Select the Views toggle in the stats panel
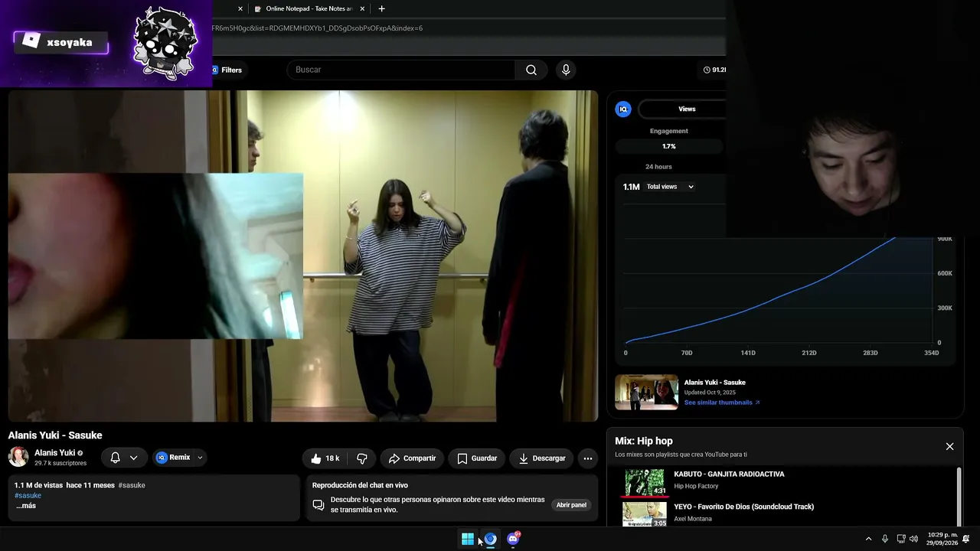980x551 pixels. (687, 109)
